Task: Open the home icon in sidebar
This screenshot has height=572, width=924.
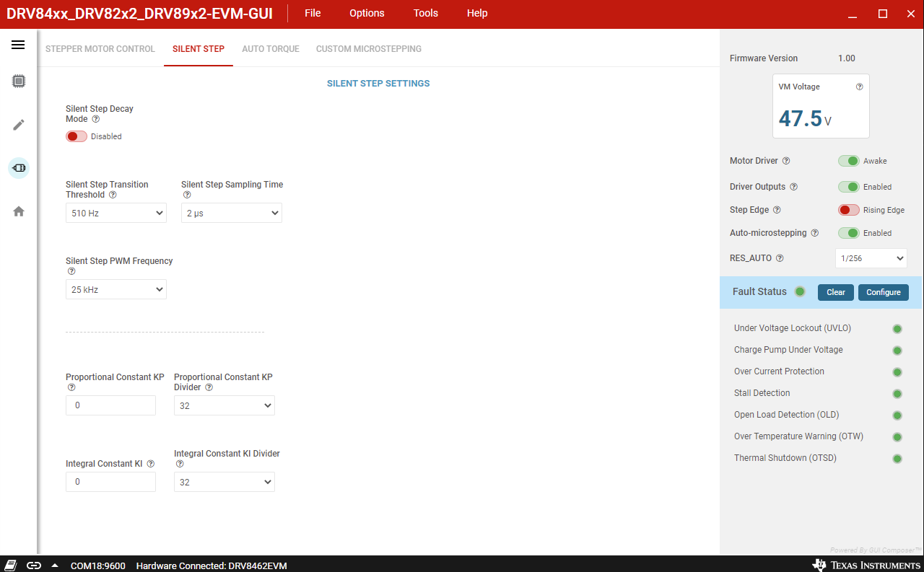Action: (19, 211)
